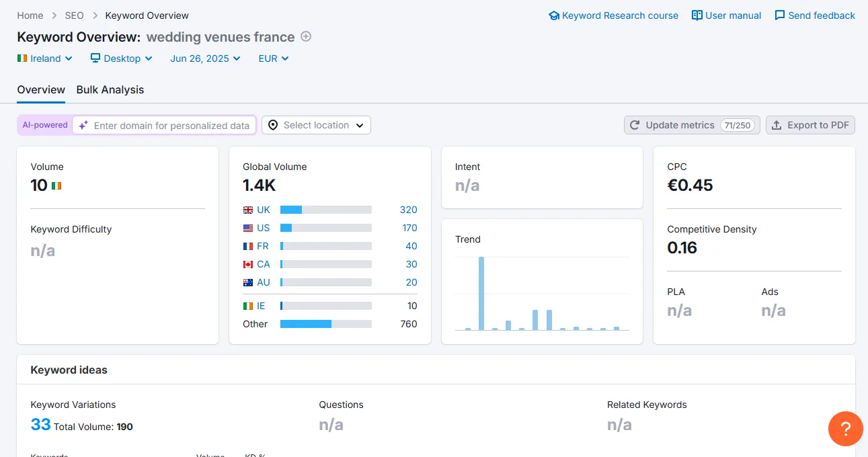
Task: Click the UK volume progress bar
Action: [326, 210]
